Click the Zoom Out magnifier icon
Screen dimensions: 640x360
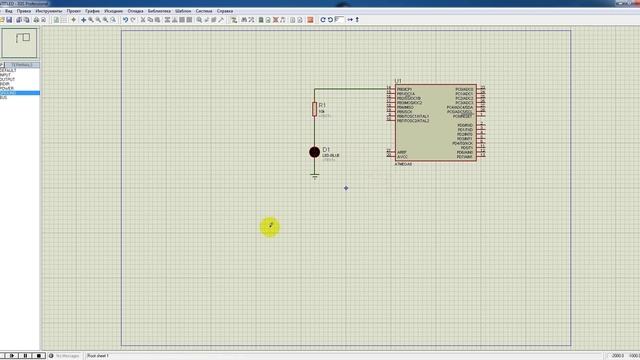coord(98,20)
